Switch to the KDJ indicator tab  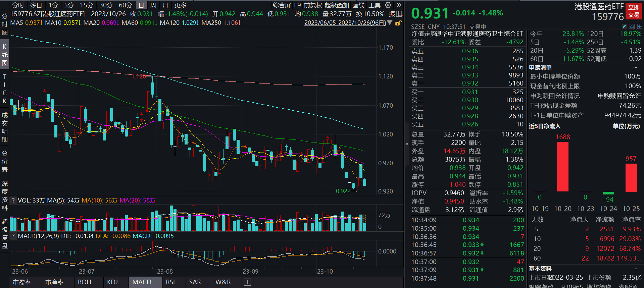click(112, 282)
